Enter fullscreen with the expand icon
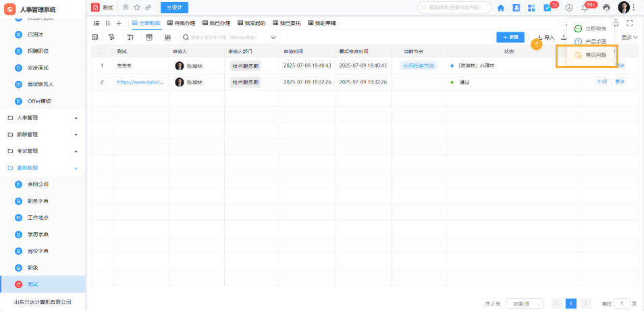 pos(630,23)
